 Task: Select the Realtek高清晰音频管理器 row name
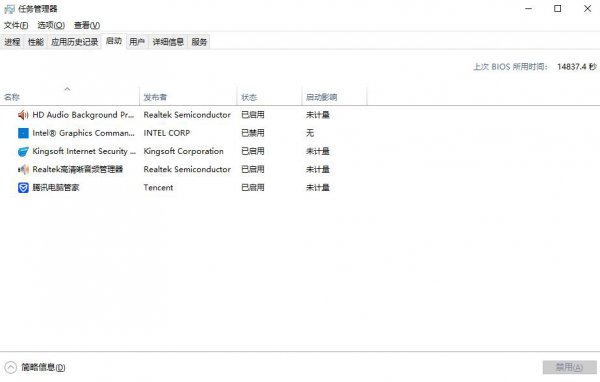point(78,169)
